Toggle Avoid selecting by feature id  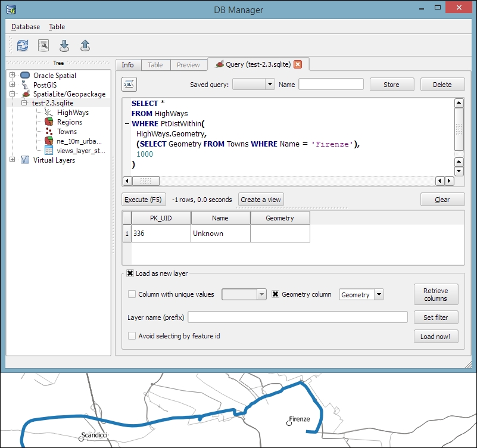point(132,336)
